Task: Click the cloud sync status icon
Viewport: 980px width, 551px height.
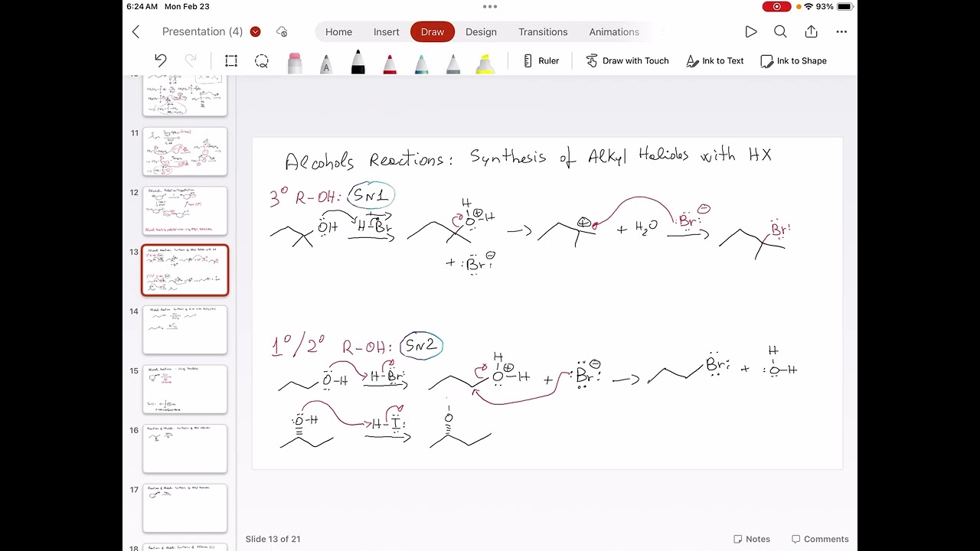Action: tap(282, 31)
